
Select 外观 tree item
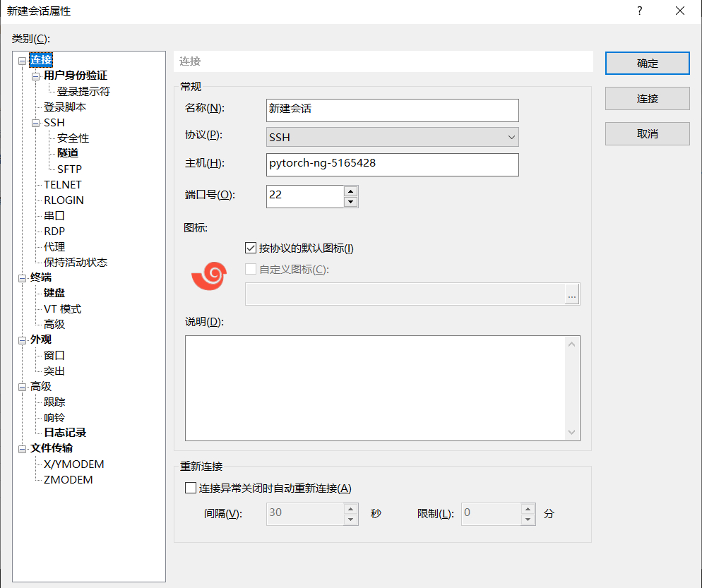coord(41,340)
